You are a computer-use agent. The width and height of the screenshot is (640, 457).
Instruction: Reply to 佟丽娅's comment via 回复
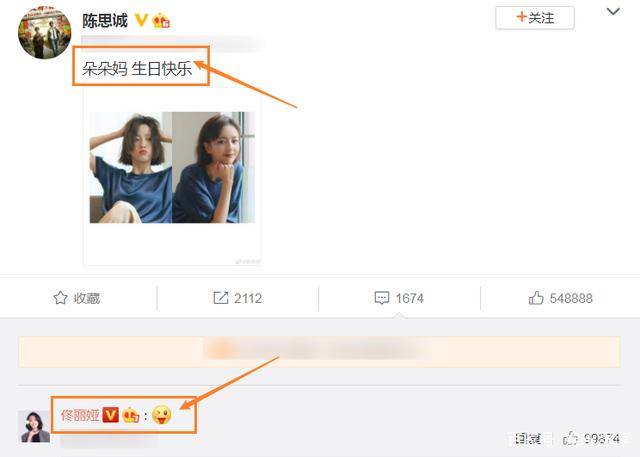(528, 439)
